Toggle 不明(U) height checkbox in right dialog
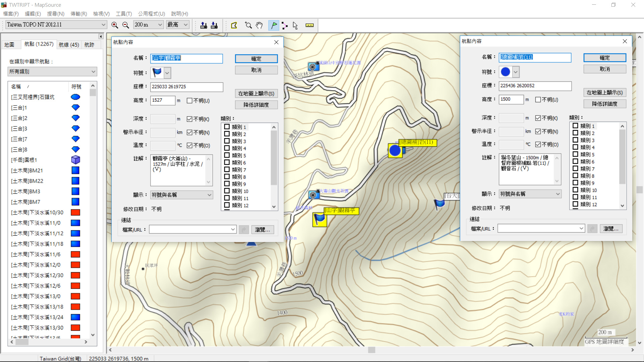644x362 pixels. tap(538, 100)
